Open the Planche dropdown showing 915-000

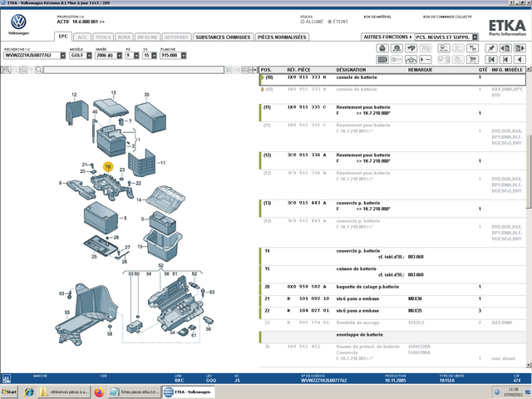[183, 56]
